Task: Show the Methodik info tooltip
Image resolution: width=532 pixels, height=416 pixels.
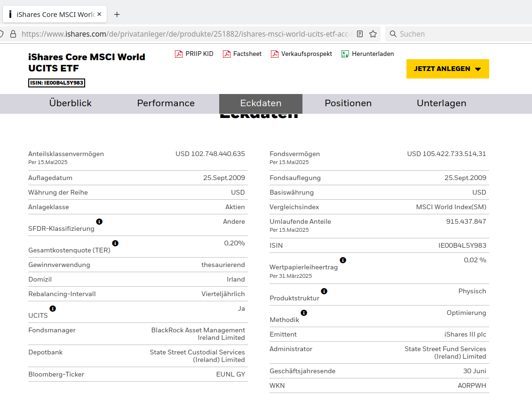Action: coord(304,313)
